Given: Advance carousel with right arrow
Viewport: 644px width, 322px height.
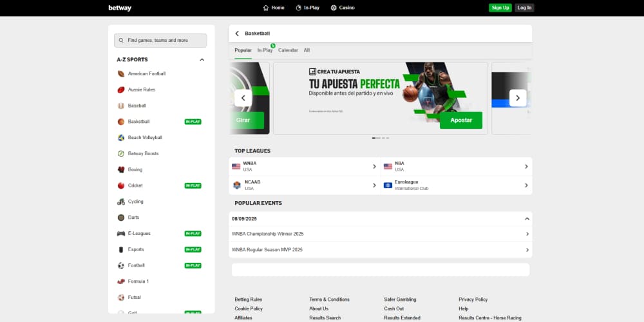Looking at the screenshot, I should pyautogui.click(x=518, y=98).
